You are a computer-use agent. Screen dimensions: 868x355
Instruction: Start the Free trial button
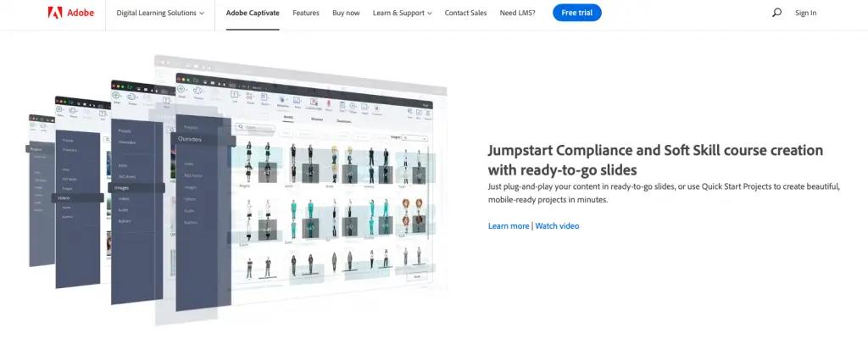(576, 13)
